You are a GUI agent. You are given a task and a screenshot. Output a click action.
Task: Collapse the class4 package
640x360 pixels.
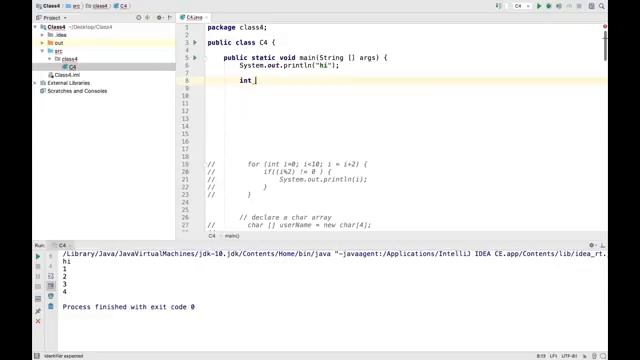[50, 59]
